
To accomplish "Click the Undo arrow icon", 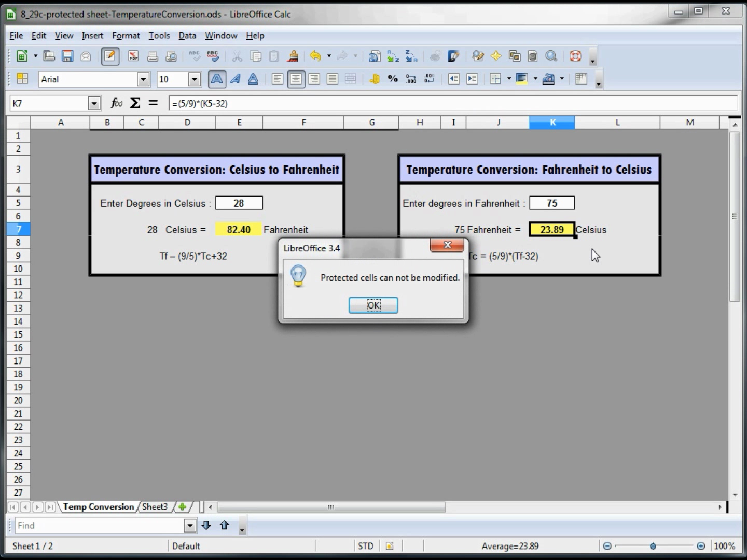I will (x=315, y=57).
